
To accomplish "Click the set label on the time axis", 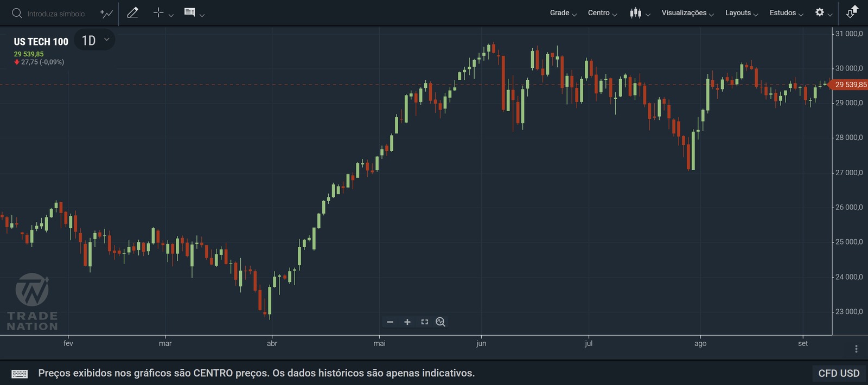I will click(803, 343).
